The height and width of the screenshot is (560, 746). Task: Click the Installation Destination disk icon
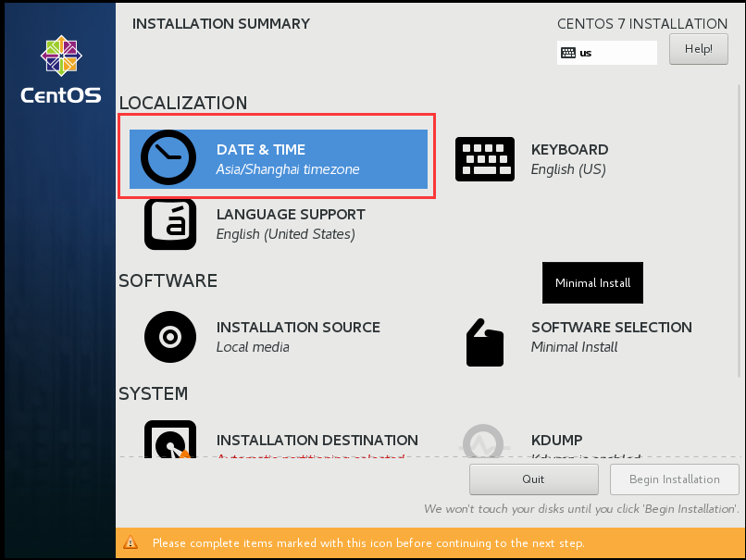click(x=170, y=439)
